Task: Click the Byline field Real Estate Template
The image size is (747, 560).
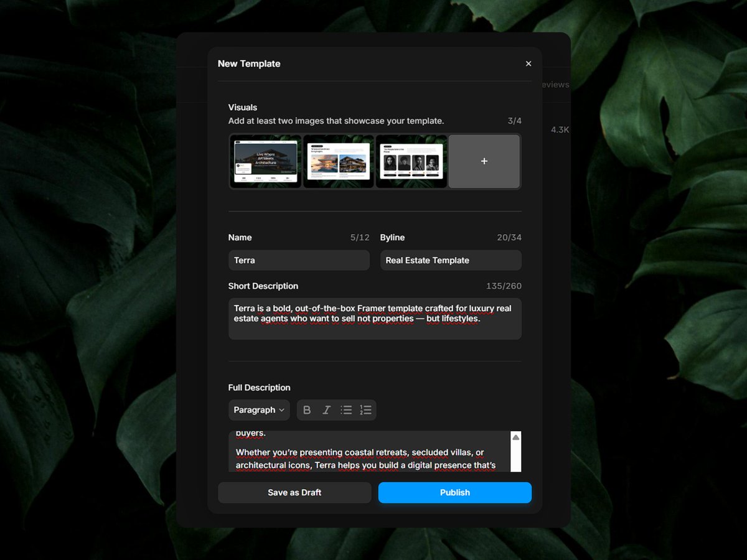Action: (451, 260)
